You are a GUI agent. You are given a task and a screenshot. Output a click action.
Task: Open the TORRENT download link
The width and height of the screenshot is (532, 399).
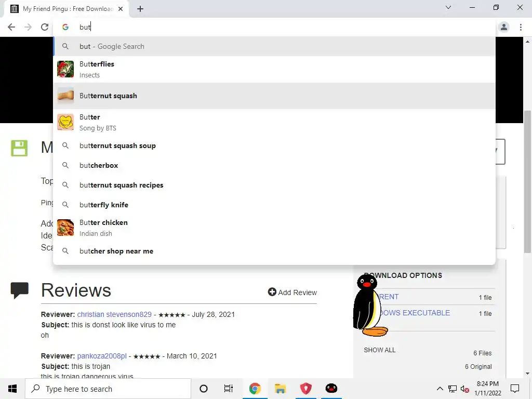(388, 297)
